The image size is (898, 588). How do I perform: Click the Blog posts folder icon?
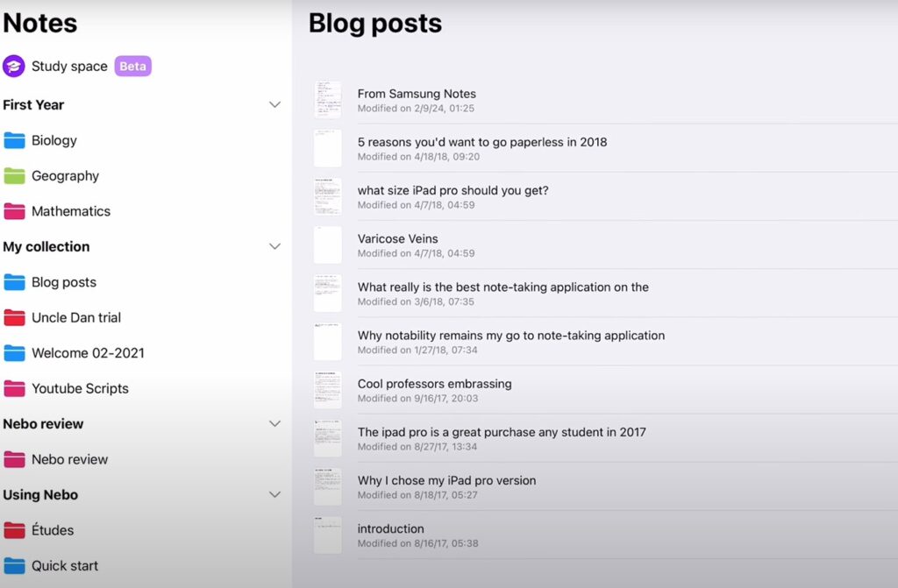tap(16, 282)
